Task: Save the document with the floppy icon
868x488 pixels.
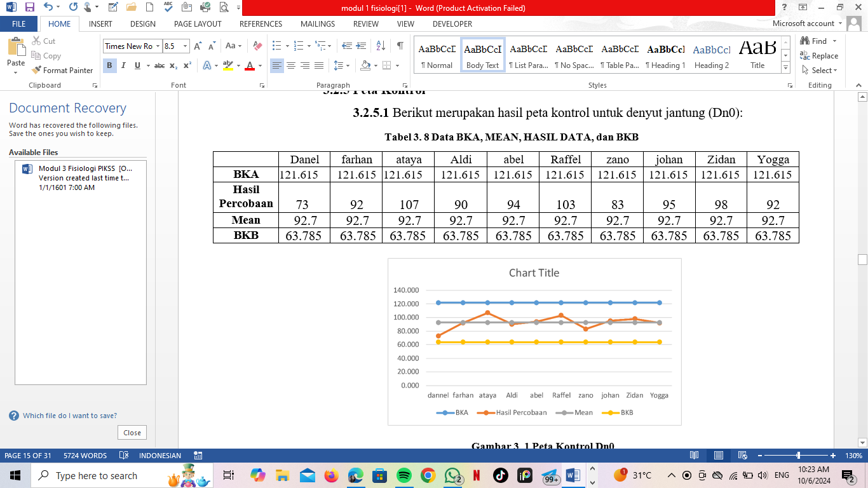Action: tap(29, 8)
